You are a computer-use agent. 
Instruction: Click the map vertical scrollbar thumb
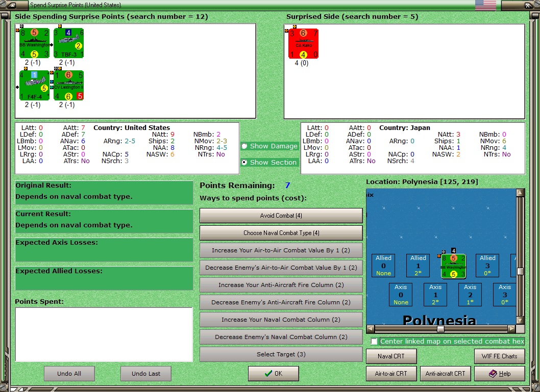click(x=520, y=271)
